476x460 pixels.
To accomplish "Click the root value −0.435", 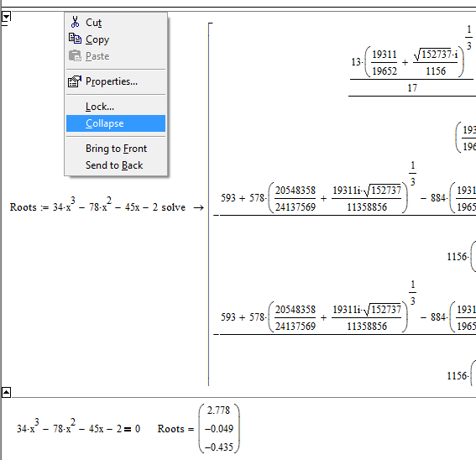I will 218,447.
